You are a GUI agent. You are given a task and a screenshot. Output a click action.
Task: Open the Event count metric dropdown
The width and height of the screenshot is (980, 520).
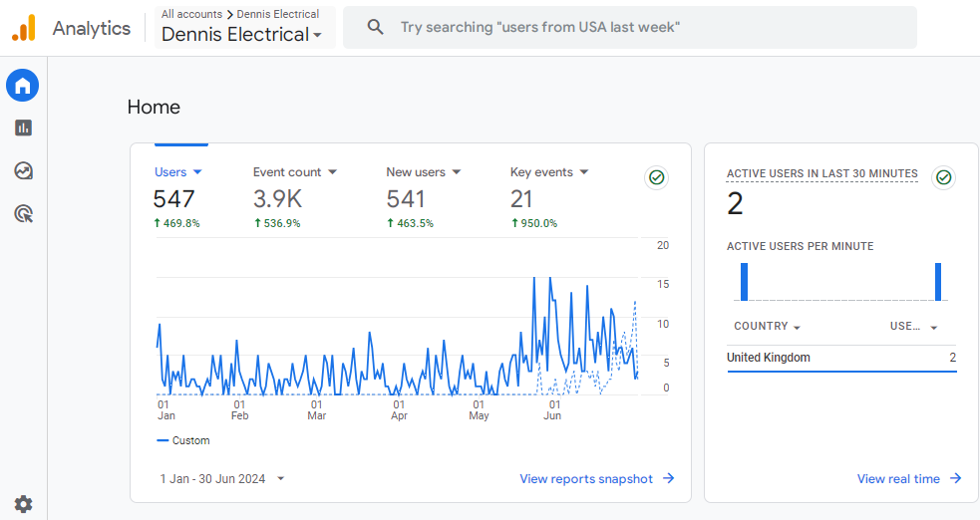[295, 172]
